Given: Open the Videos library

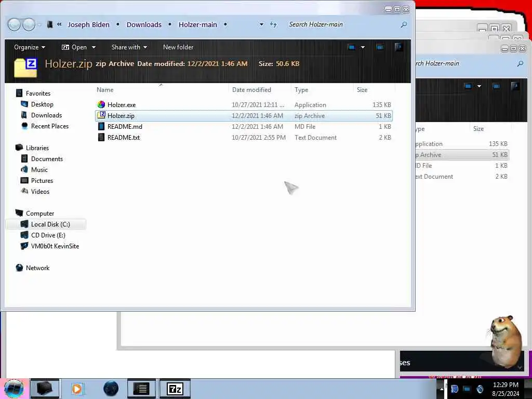Looking at the screenshot, I should (40, 191).
